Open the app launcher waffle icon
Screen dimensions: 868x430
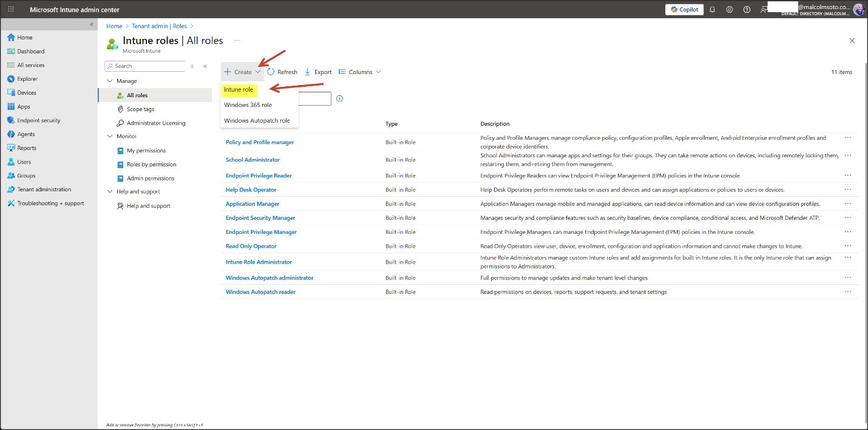[x=11, y=10]
